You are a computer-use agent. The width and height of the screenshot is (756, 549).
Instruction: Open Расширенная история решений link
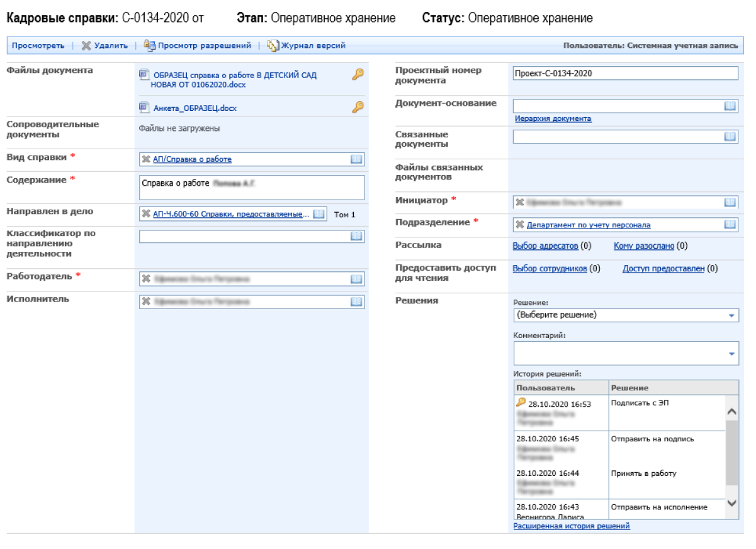tap(572, 526)
